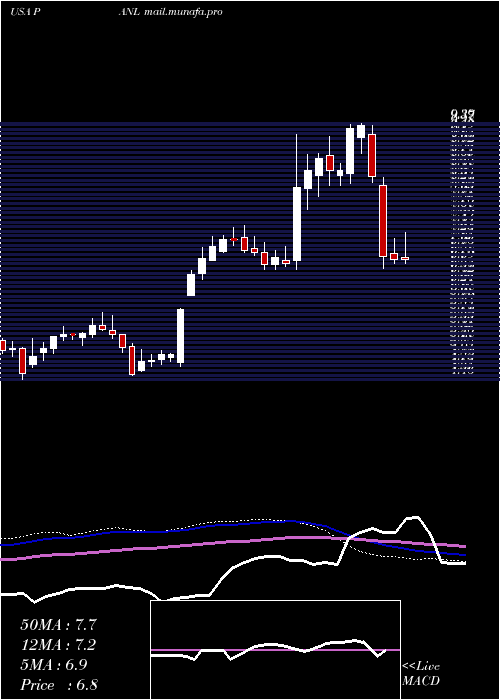Click the '12MA : 7.2' reading
The height and width of the screenshot is (700, 500).
tap(58, 645)
